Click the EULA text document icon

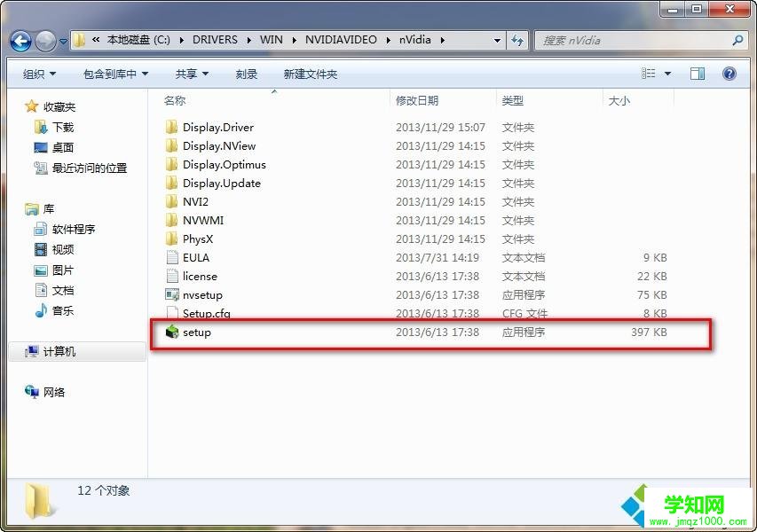click(x=172, y=257)
